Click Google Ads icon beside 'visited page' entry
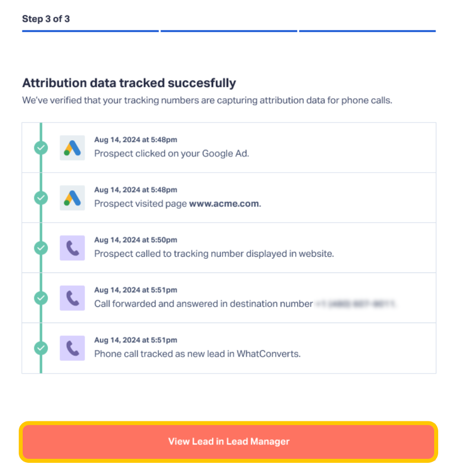Viewport: 462px width, 476px height. pos(72,197)
